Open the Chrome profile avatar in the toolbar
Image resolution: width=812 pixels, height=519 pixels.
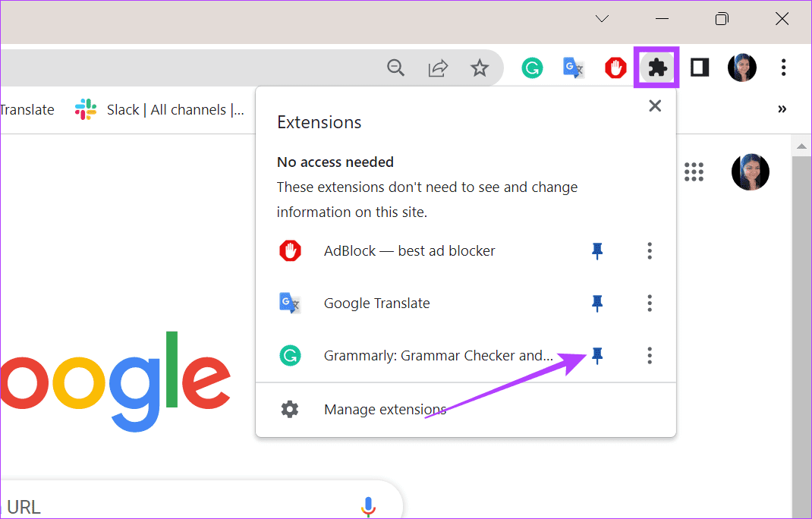741,68
